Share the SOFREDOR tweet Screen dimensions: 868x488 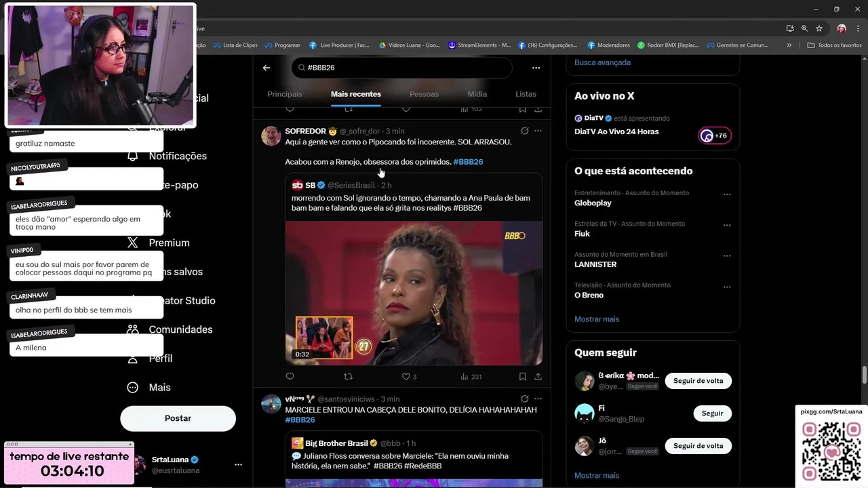[x=538, y=377]
